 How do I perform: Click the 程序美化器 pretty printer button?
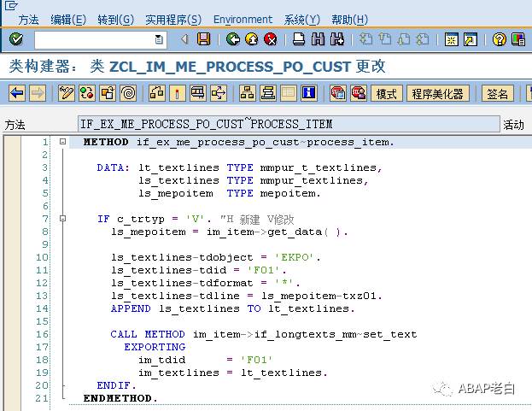(x=438, y=93)
